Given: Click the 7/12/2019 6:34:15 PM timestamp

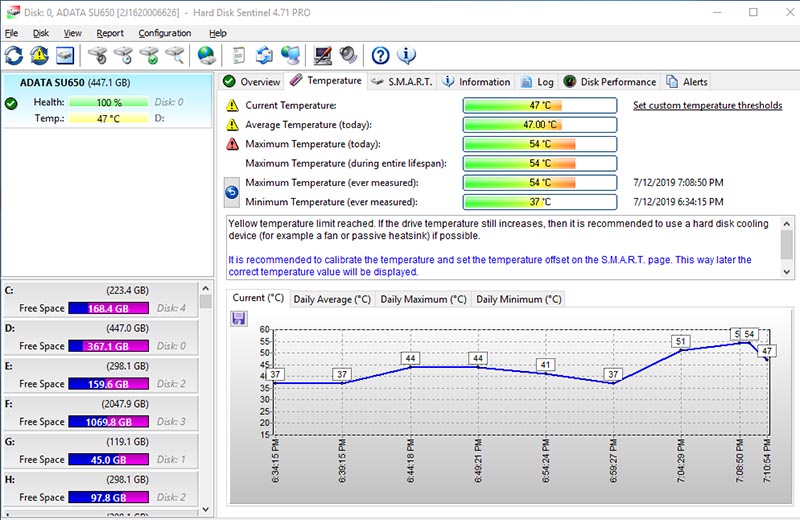Looking at the screenshot, I should (x=678, y=202).
